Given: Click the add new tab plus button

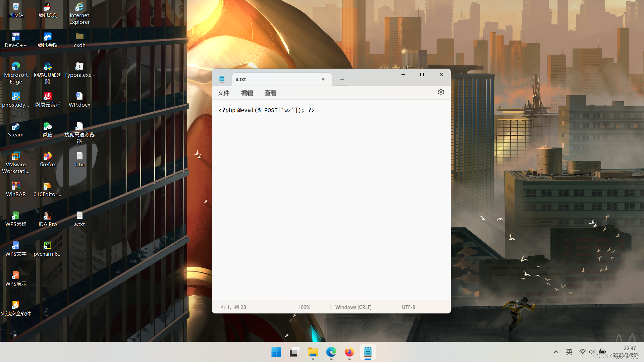Looking at the screenshot, I should click(x=342, y=79).
